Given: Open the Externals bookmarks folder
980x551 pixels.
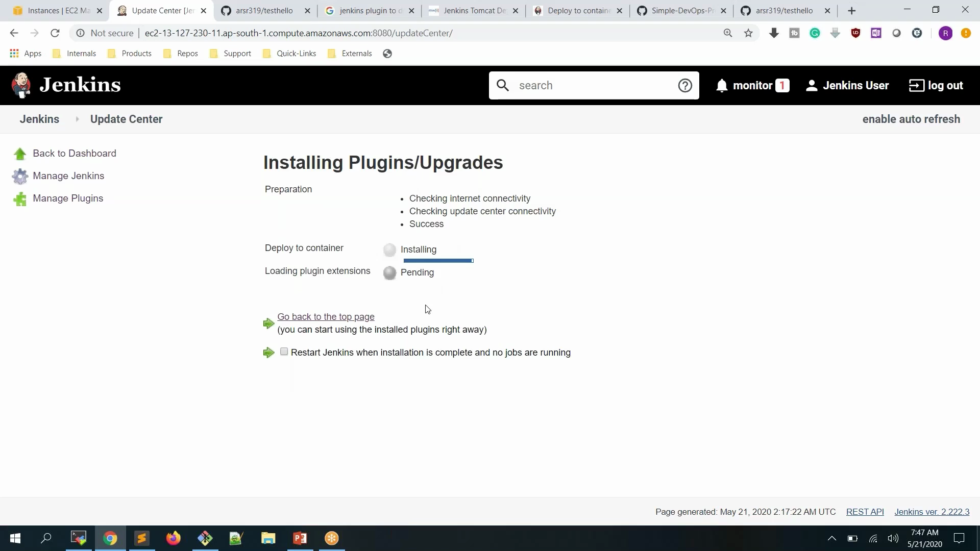Looking at the screenshot, I should pyautogui.click(x=350, y=54).
